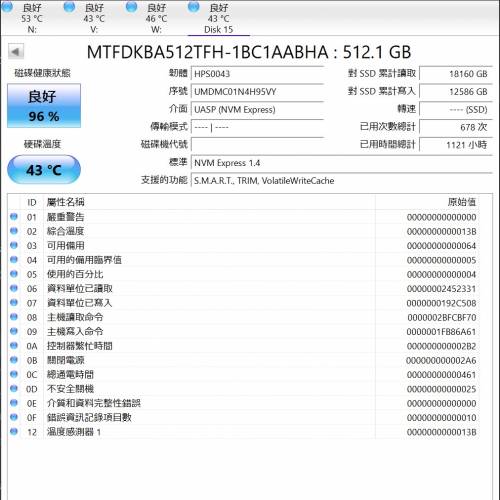Click the status dot for row 09

14,331
